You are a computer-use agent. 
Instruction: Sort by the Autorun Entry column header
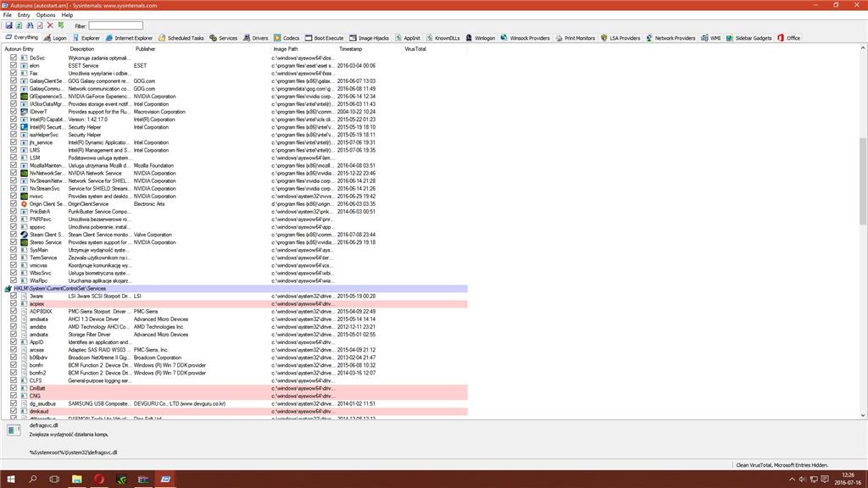pos(33,48)
